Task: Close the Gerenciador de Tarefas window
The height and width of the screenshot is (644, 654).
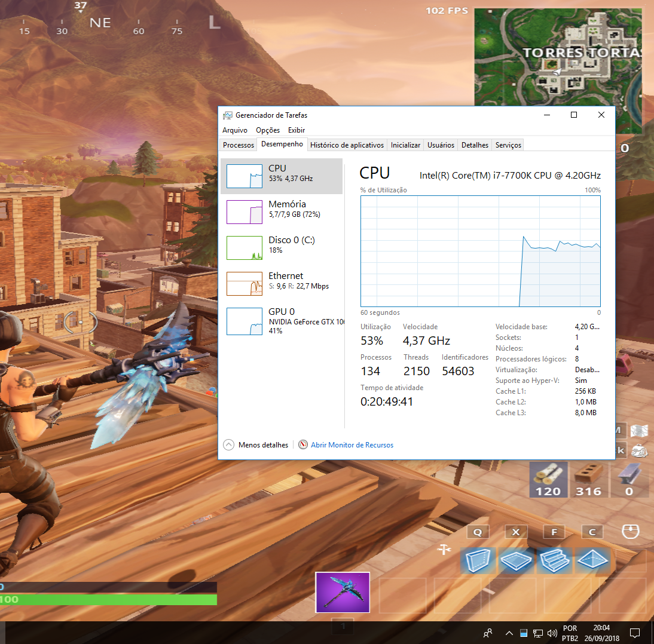Action: tap(601, 115)
